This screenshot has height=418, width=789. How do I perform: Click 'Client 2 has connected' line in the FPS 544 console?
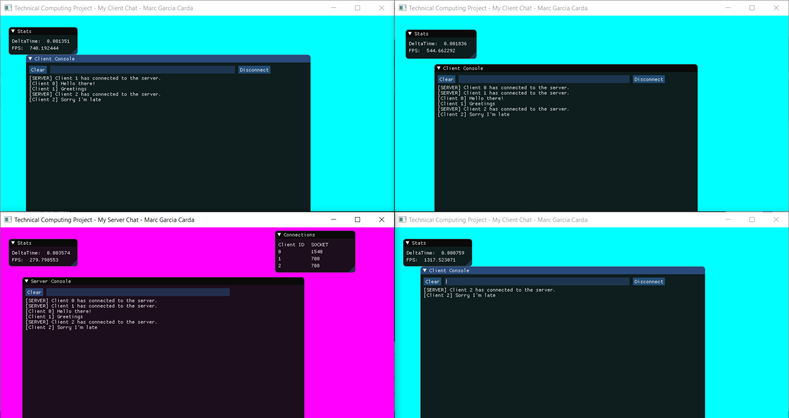[x=504, y=109]
